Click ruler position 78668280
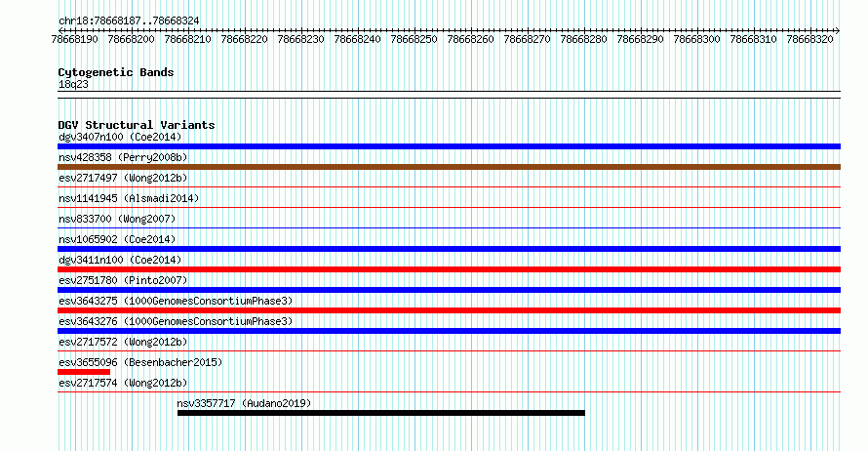This screenshot has height=451, width=868. pyautogui.click(x=583, y=39)
